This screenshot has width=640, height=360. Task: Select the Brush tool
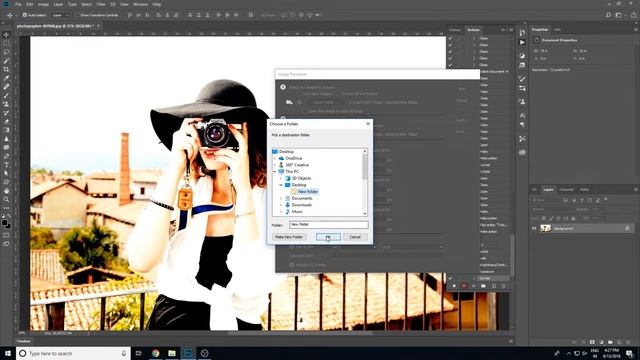(6, 96)
